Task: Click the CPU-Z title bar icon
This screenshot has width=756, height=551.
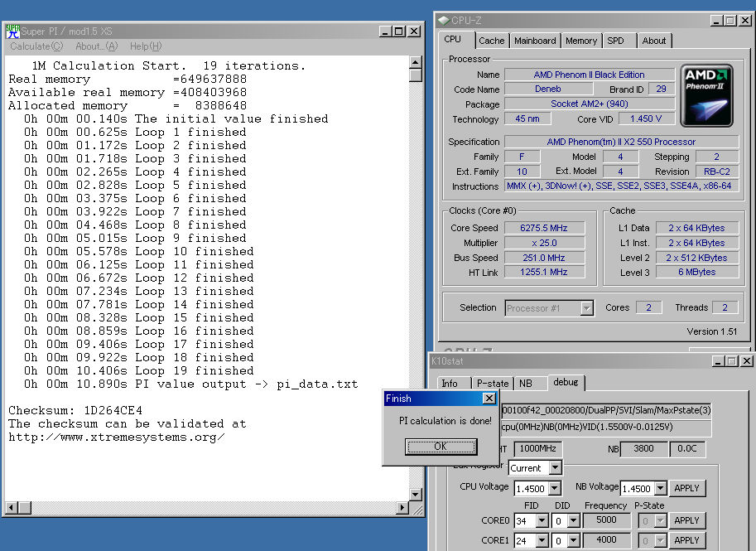Action: 443,20
